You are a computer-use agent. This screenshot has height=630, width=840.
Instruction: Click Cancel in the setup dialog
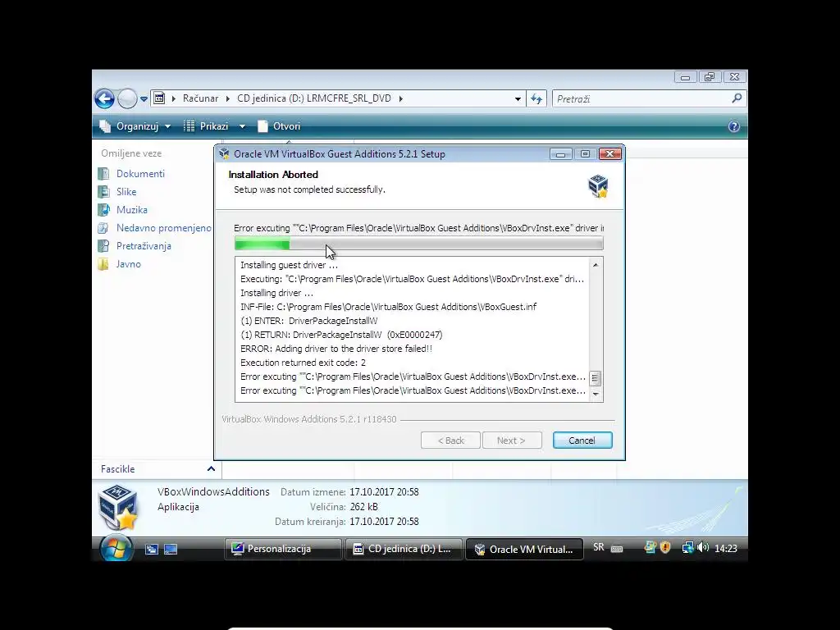point(582,441)
